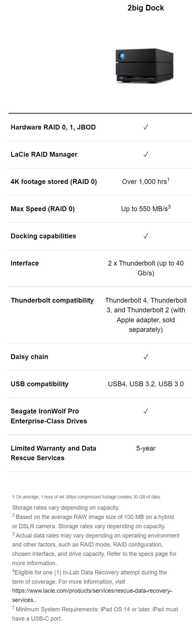Click checkmark for Docking capabilities
Image resolution: width=192 pixels, height=644 pixels.
pos(146,236)
